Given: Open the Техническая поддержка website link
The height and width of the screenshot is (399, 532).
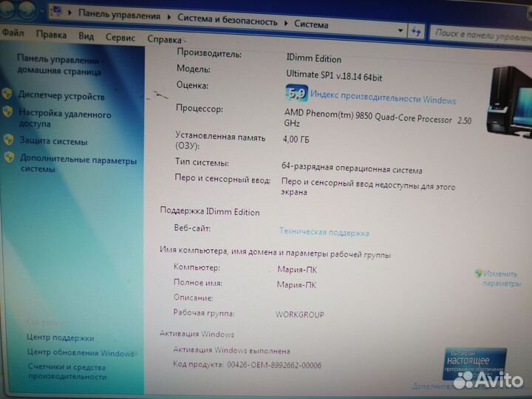Looking at the screenshot, I should click(324, 232).
